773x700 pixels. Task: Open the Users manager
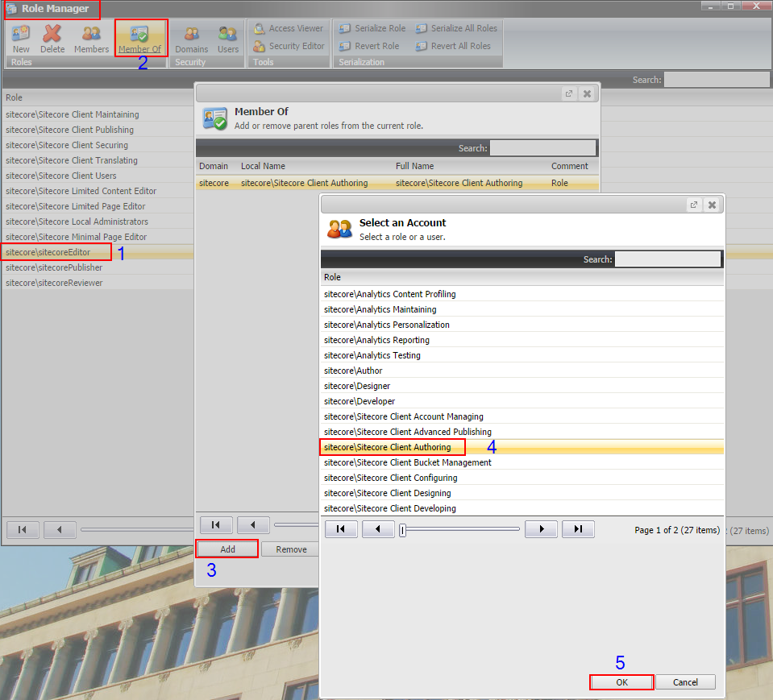tap(228, 39)
